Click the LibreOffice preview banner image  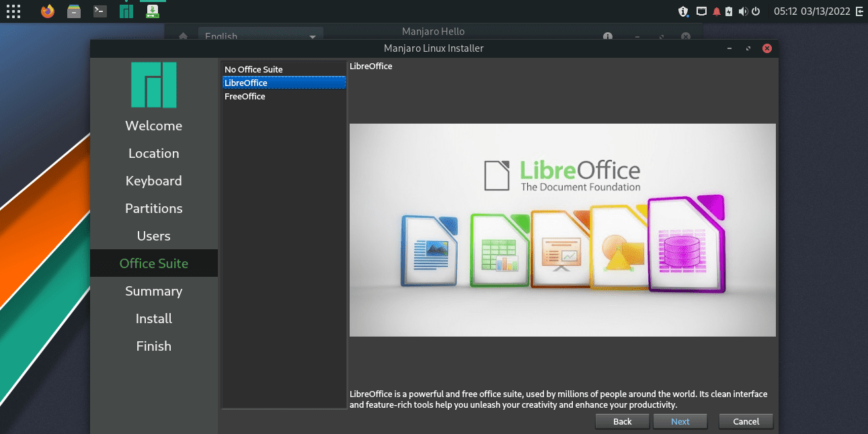[563, 230]
